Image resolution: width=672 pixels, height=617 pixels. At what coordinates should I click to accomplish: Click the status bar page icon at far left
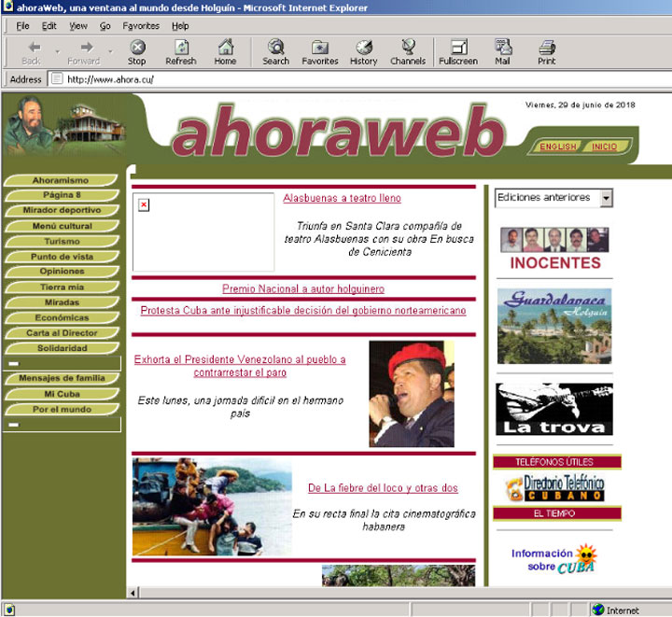pyautogui.click(x=9, y=610)
